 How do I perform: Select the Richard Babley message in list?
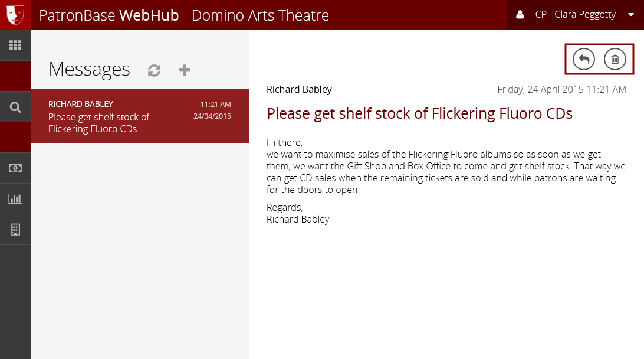tap(140, 116)
